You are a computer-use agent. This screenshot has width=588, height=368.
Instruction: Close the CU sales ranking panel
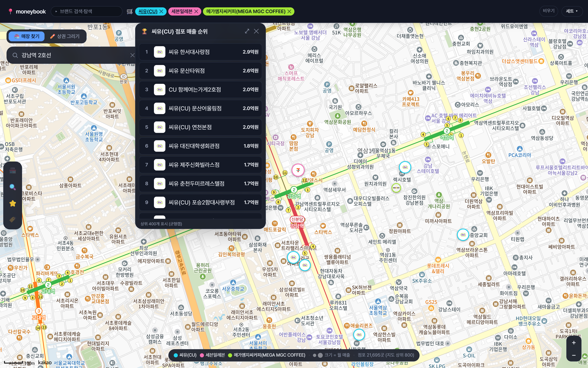tap(256, 31)
